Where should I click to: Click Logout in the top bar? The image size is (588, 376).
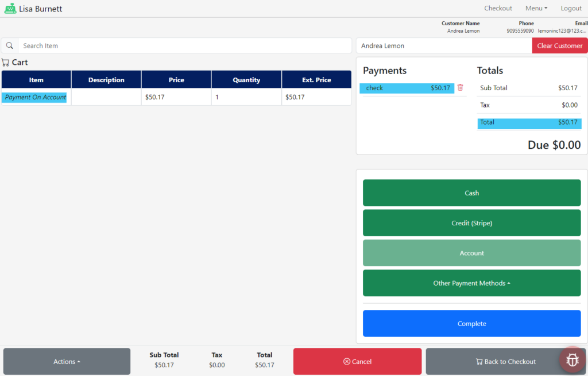[571, 8]
